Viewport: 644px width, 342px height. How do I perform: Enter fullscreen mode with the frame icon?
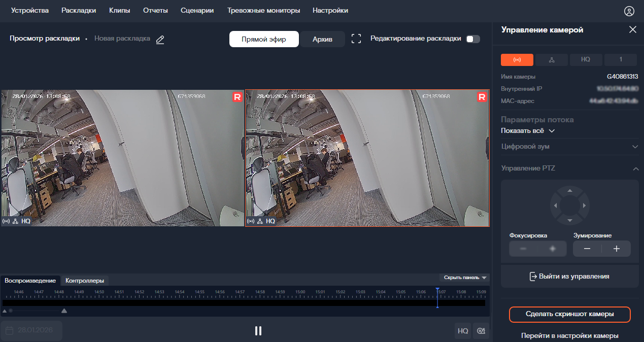coord(356,39)
